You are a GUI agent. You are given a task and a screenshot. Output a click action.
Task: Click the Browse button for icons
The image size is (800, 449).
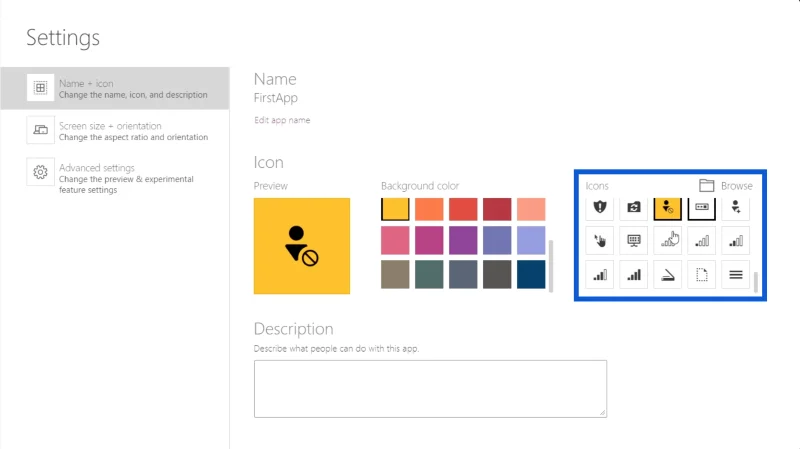pyautogui.click(x=726, y=185)
